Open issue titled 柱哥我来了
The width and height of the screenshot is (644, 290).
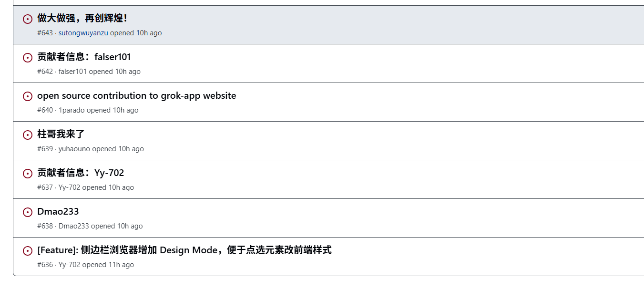tap(61, 134)
